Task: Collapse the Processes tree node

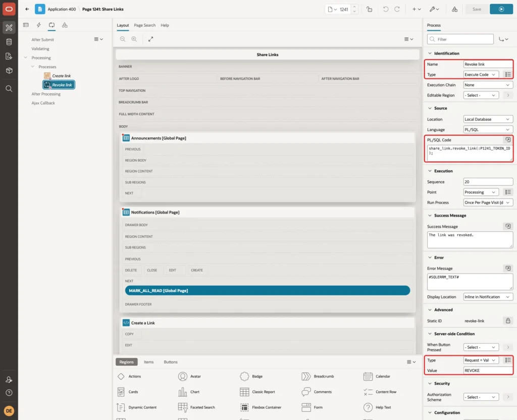Action: [x=33, y=67]
